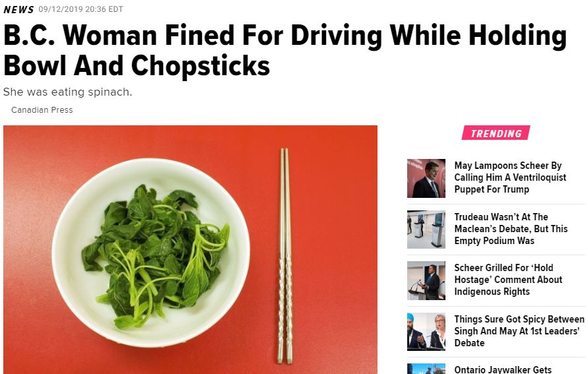Click the 'She was eating spinach' subheading

coord(67,92)
